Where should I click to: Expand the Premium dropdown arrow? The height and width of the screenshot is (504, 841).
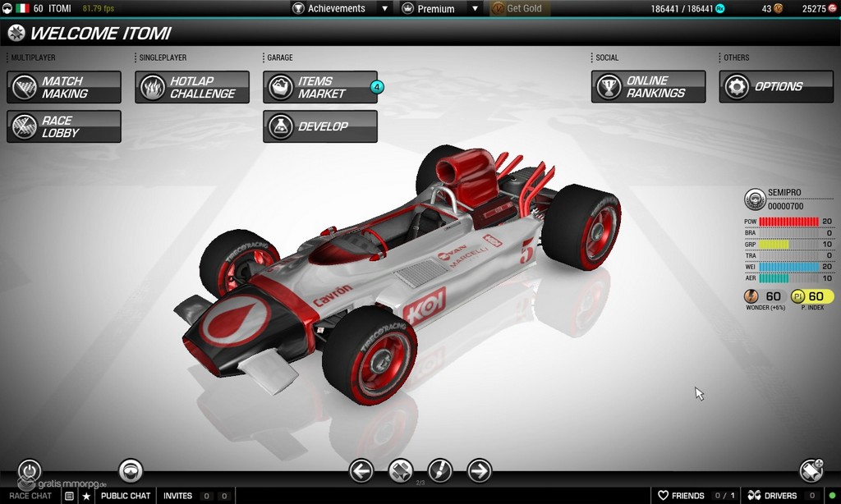(x=473, y=8)
